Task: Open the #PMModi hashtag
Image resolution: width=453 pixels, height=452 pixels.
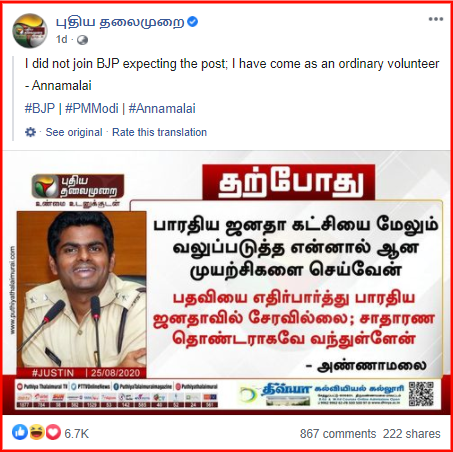Action: 92,109
